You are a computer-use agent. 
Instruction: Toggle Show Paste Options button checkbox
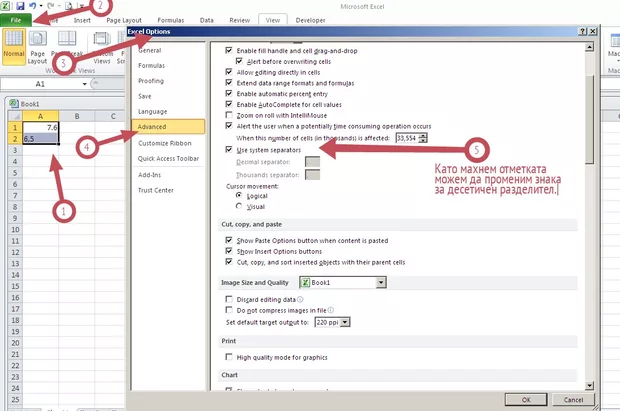[x=229, y=240]
